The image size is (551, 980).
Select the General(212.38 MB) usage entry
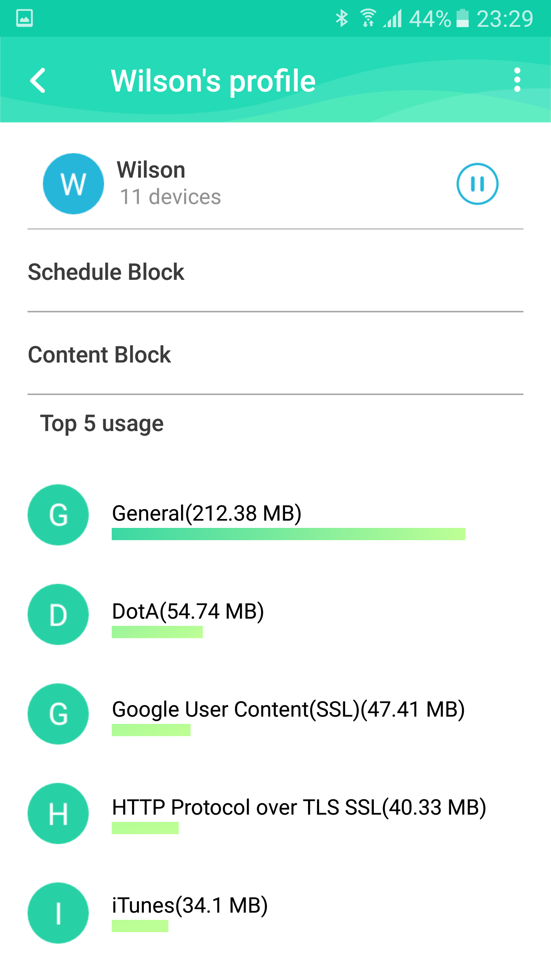[207, 513]
